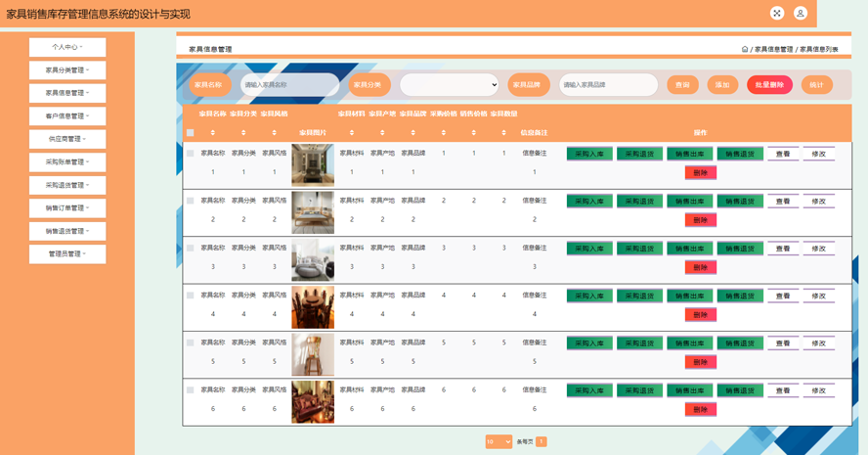Viewport: 868px width, 455px height.
Task: Open the 家具分类 filter dropdown
Action: click(450, 85)
